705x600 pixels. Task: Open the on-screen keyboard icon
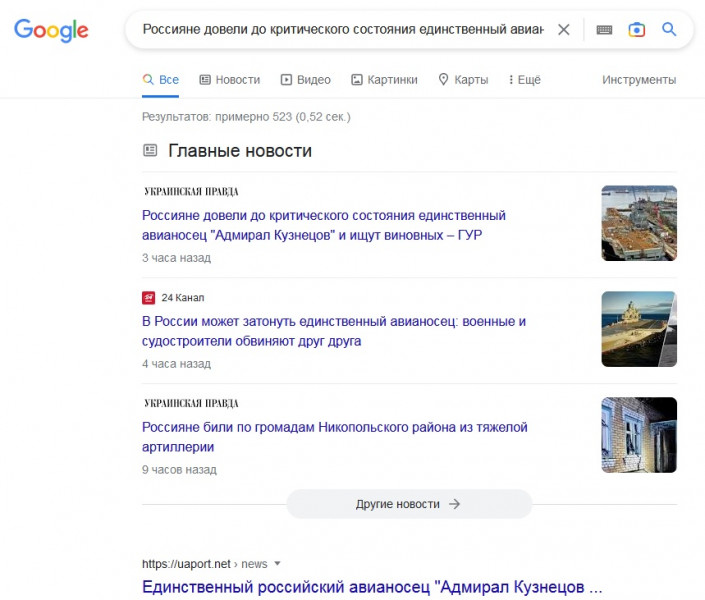604,30
